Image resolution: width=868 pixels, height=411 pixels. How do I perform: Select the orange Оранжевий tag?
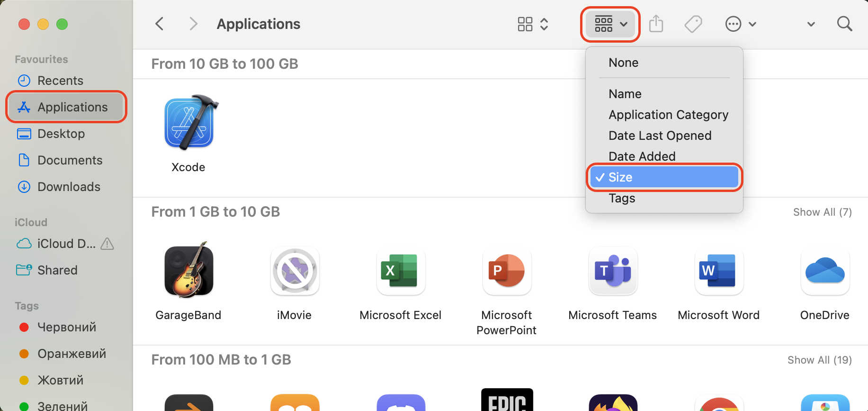(66, 354)
